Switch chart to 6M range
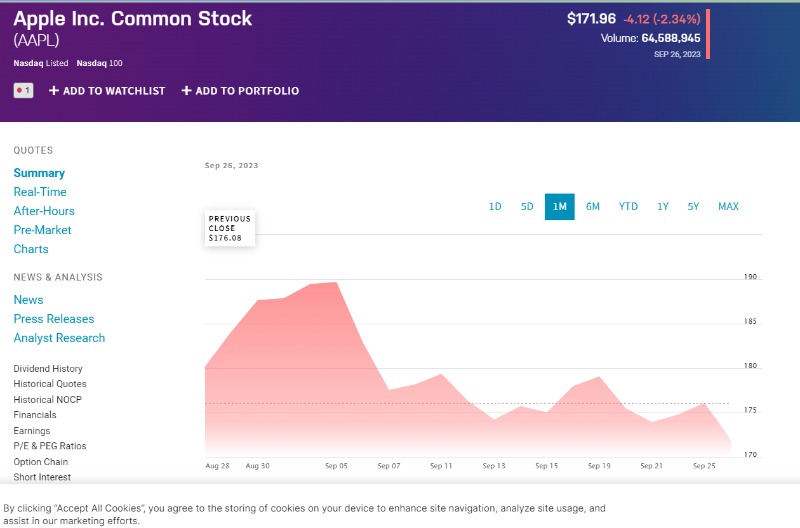This screenshot has width=800, height=528. pyautogui.click(x=592, y=207)
